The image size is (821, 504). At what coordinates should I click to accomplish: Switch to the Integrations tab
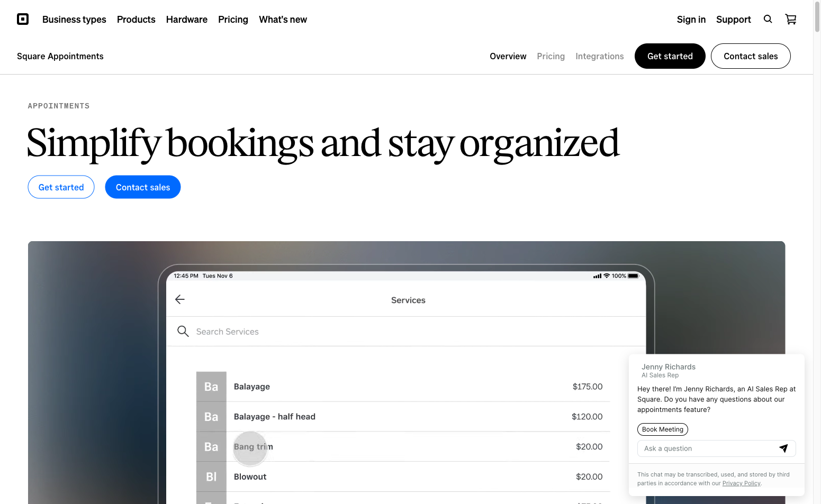pyautogui.click(x=600, y=56)
